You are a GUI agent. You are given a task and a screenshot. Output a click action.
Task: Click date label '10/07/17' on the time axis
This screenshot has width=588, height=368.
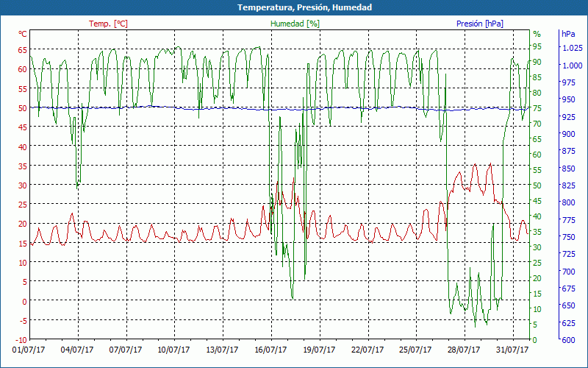click(x=173, y=350)
